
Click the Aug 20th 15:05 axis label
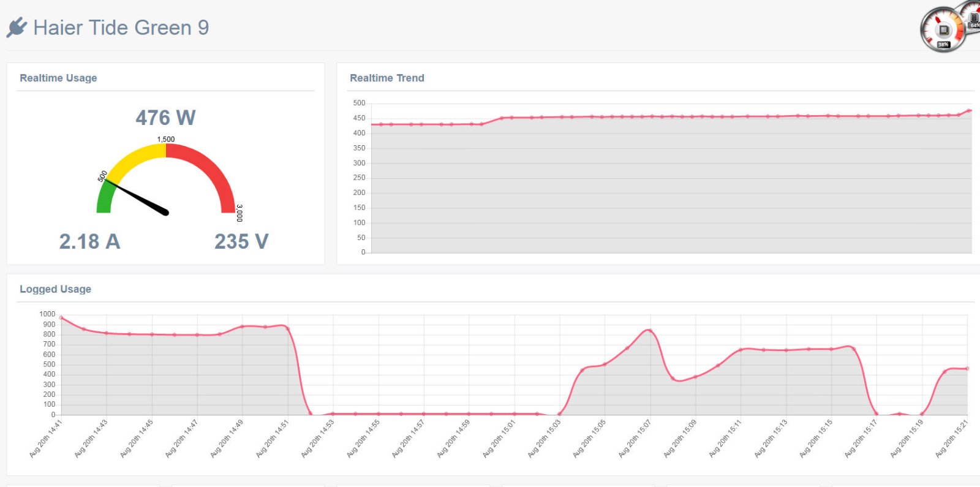pyautogui.click(x=589, y=439)
